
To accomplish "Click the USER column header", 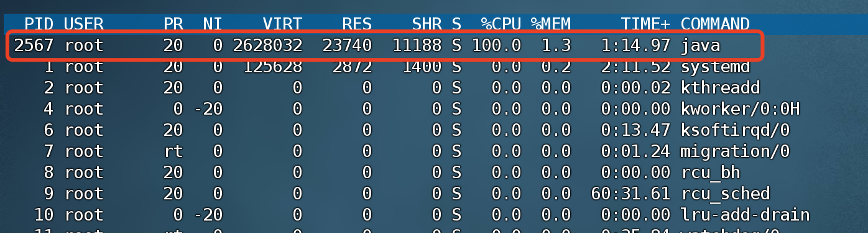I will 84,24.
